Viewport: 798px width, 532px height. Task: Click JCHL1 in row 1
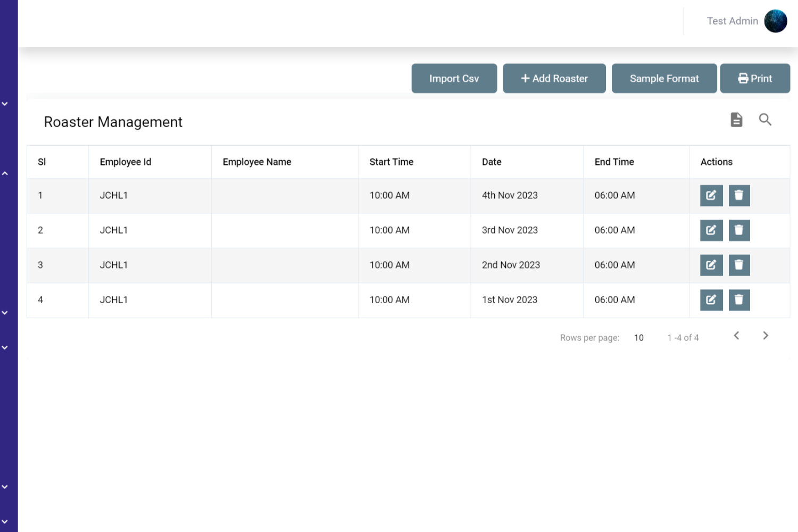pyautogui.click(x=114, y=196)
